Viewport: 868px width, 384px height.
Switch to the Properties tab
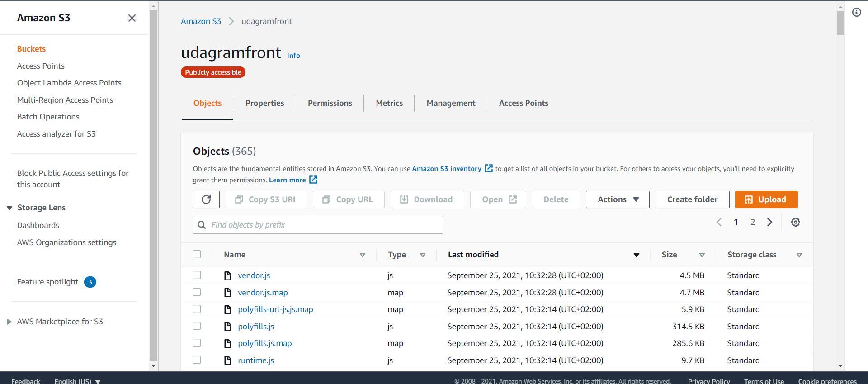point(264,103)
